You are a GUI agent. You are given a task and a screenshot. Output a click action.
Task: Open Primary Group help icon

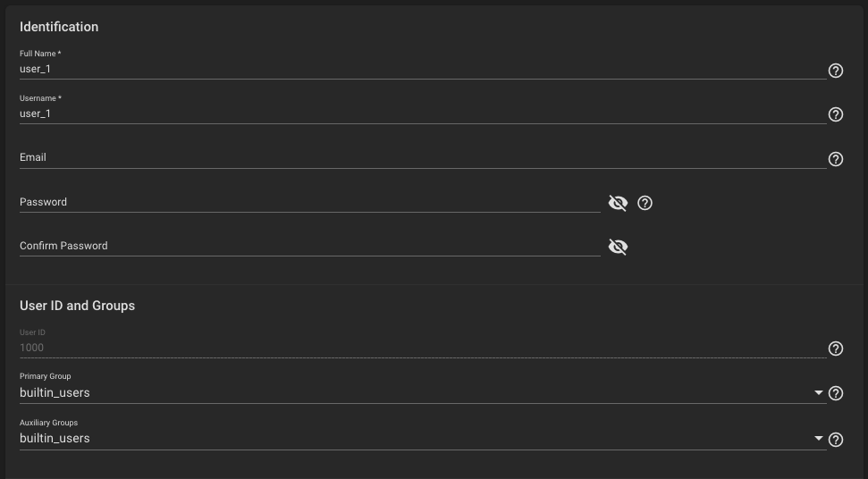pos(835,393)
